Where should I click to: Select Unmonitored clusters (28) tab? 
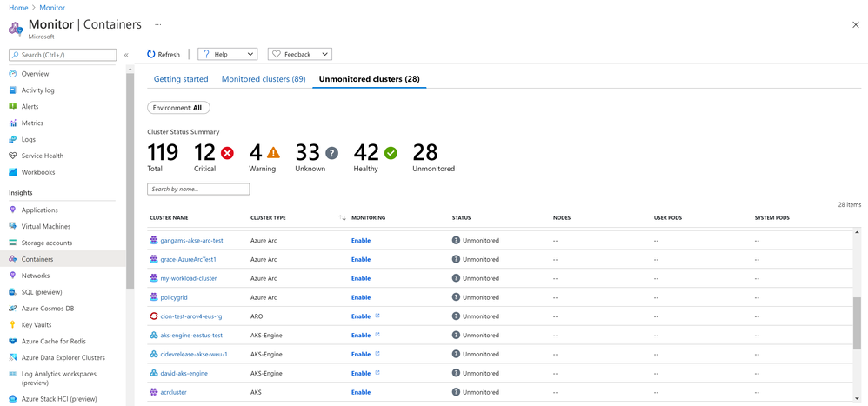(370, 79)
